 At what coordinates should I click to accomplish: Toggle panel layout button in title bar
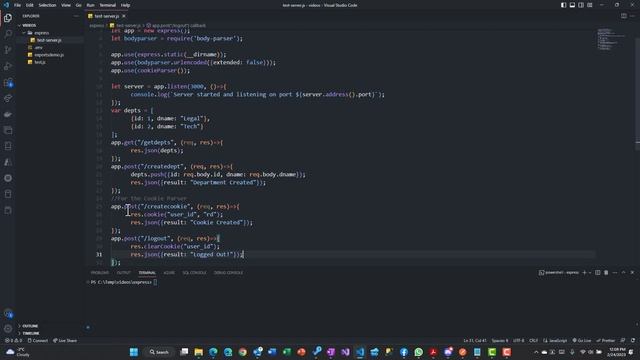572,5
